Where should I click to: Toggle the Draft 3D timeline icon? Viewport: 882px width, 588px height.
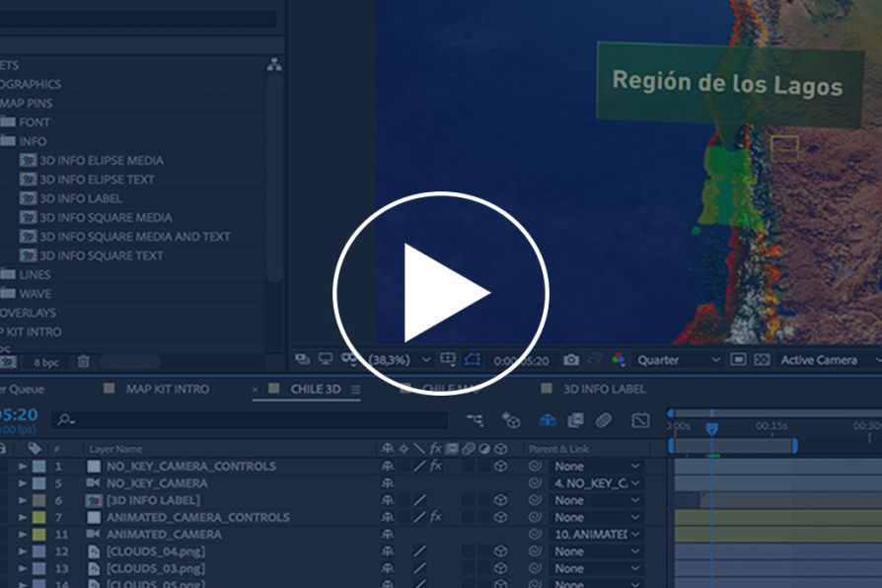pyautogui.click(x=511, y=420)
